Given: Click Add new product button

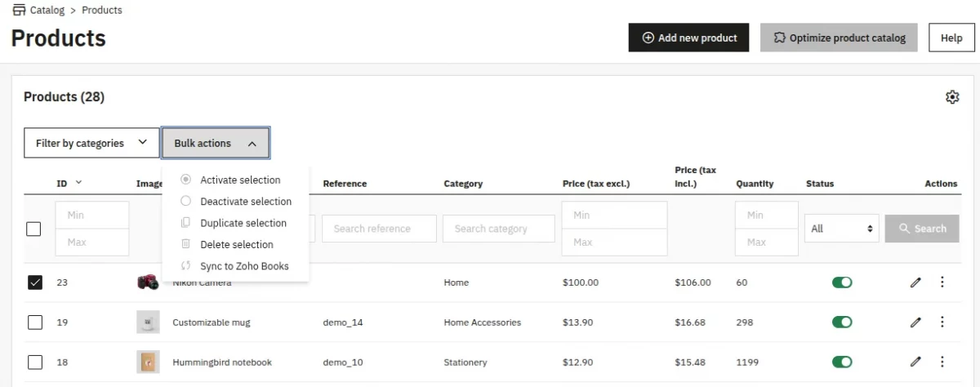Looking at the screenshot, I should 688,38.
